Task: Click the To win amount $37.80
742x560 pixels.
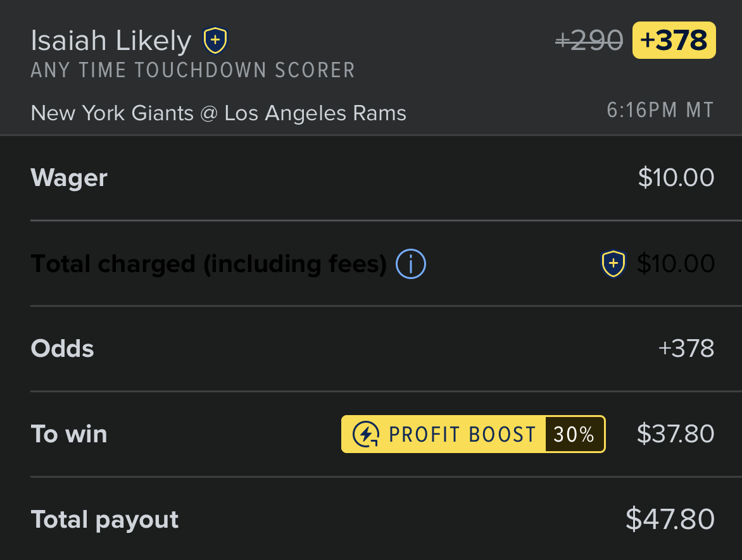Action: [676, 433]
